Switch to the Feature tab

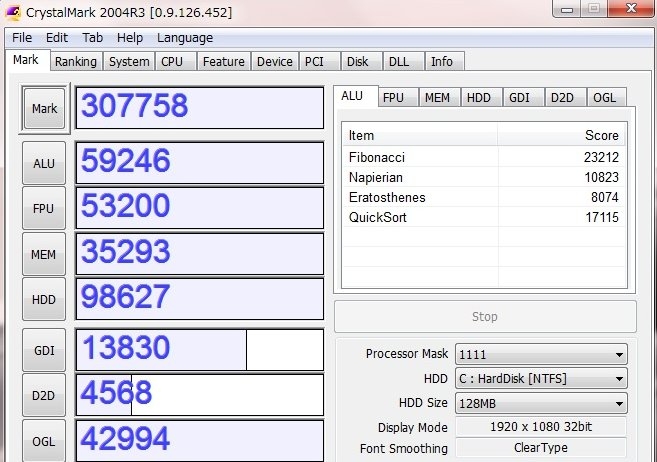pyautogui.click(x=223, y=61)
